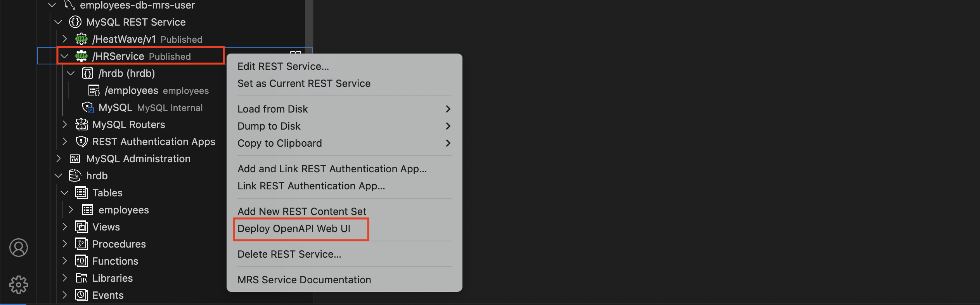Screen dimensions: 980x305
Task: Open the Dump to Disk submenu
Action: pos(269,126)
